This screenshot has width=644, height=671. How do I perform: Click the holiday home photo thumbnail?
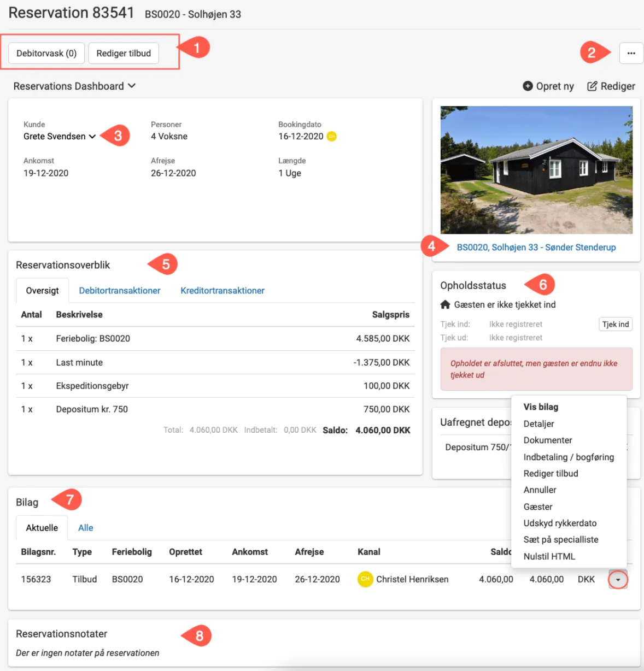tap(536, 170)
